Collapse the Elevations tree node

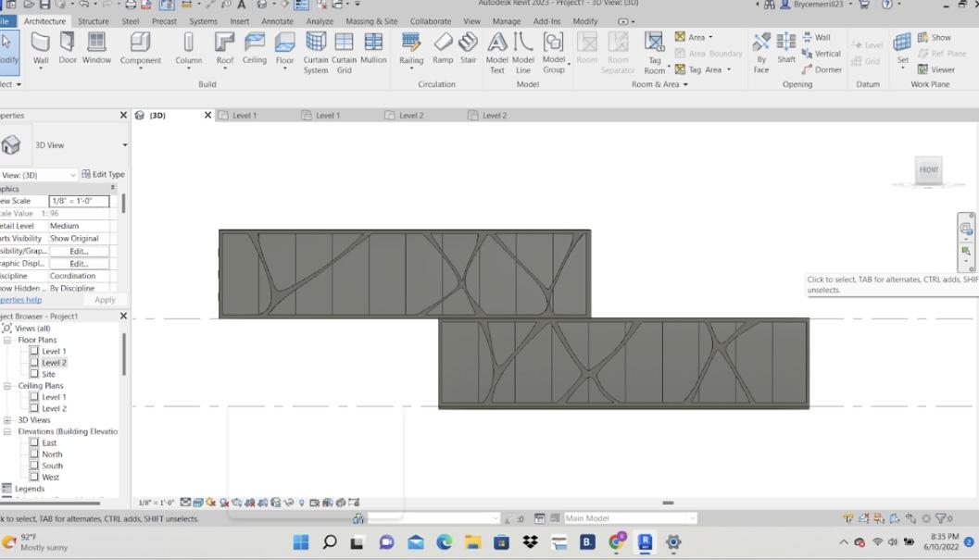(7, 431)
